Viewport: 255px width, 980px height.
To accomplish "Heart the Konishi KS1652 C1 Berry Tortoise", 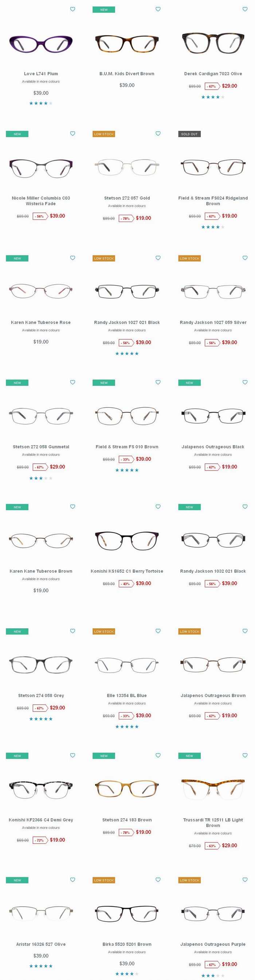I will click(x=158, y=507).
